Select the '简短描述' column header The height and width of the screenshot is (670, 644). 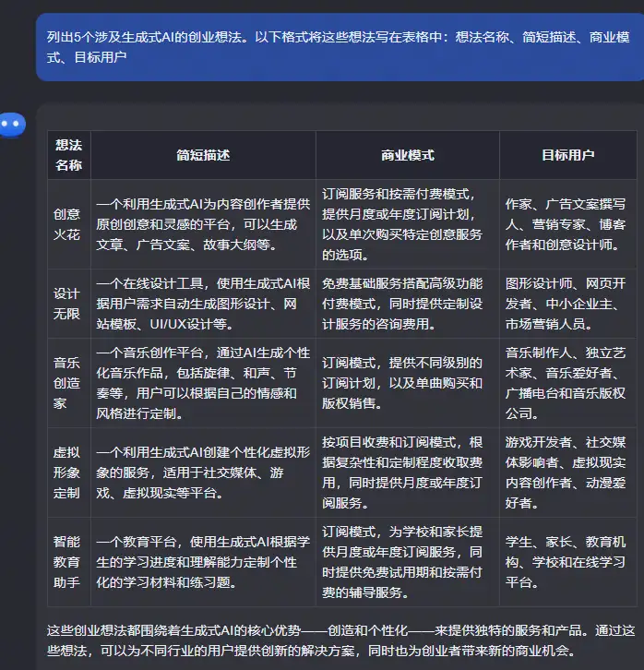point(203,155)
